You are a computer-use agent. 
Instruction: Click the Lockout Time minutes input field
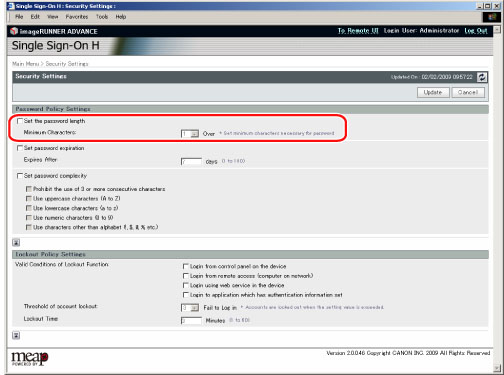191,321
